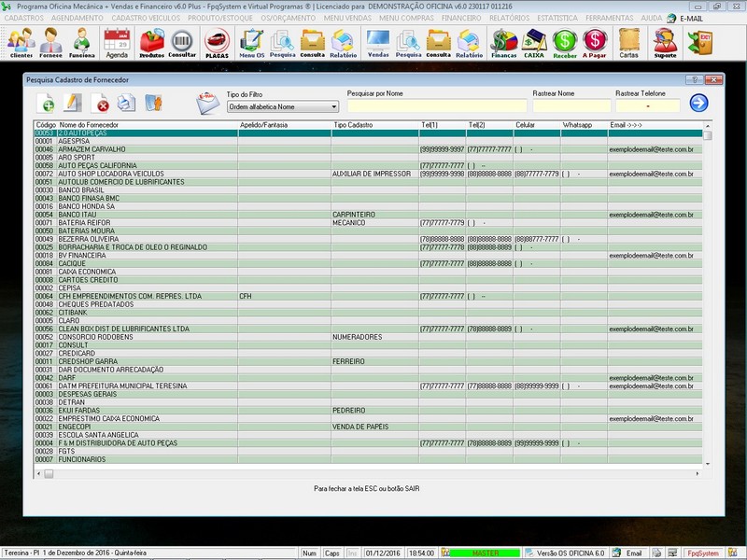Viewport: 747px width, 560px height.
Task: Click the Rastrear Telefone field
Action: 647,105
